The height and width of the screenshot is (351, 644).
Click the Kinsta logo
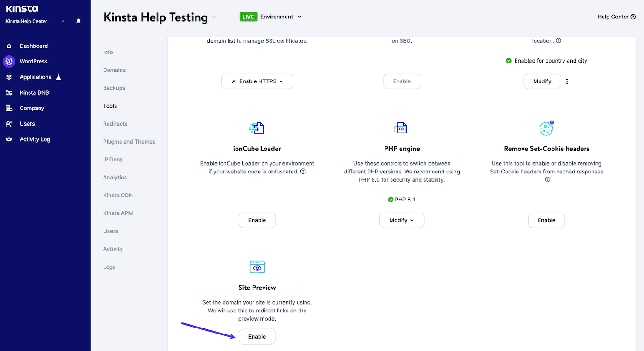(21, 8)
